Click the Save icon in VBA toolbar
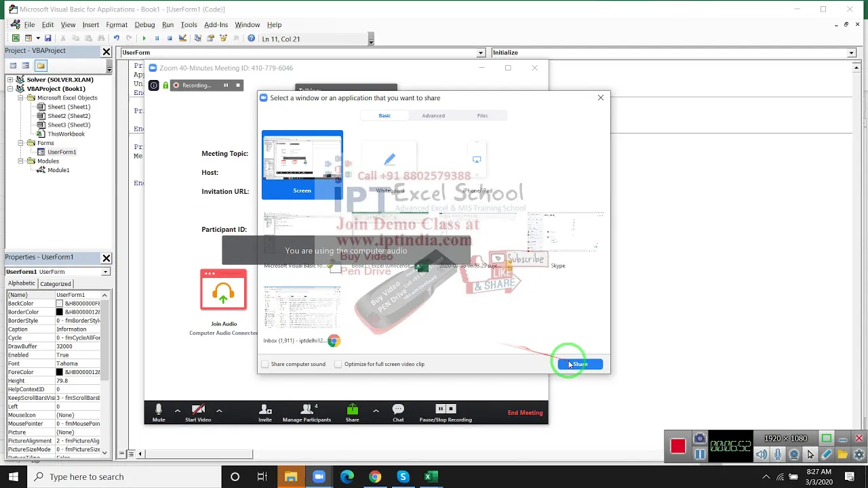Screen dimensions: 868x488 pyautogui.click(x=48, y=39)
